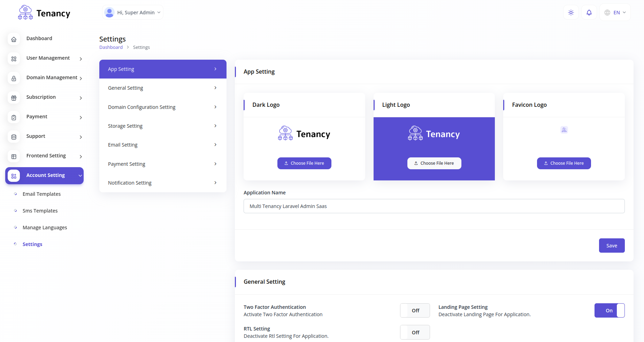Follow the Dashboard breadcrumb link
Viewport: 644px width, 342px height.
tap(111, 47)
